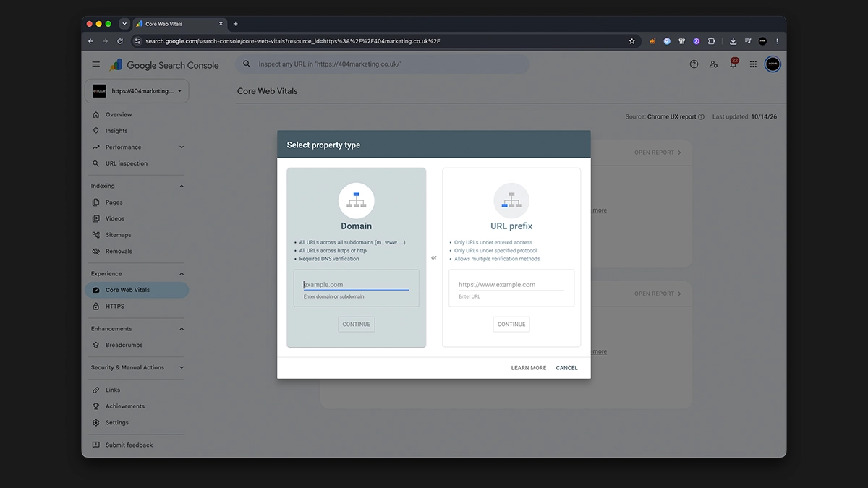Click CONTINUE under URL prefix property
The width and height of the screenshot is (868, 488).
coord(511,324)
